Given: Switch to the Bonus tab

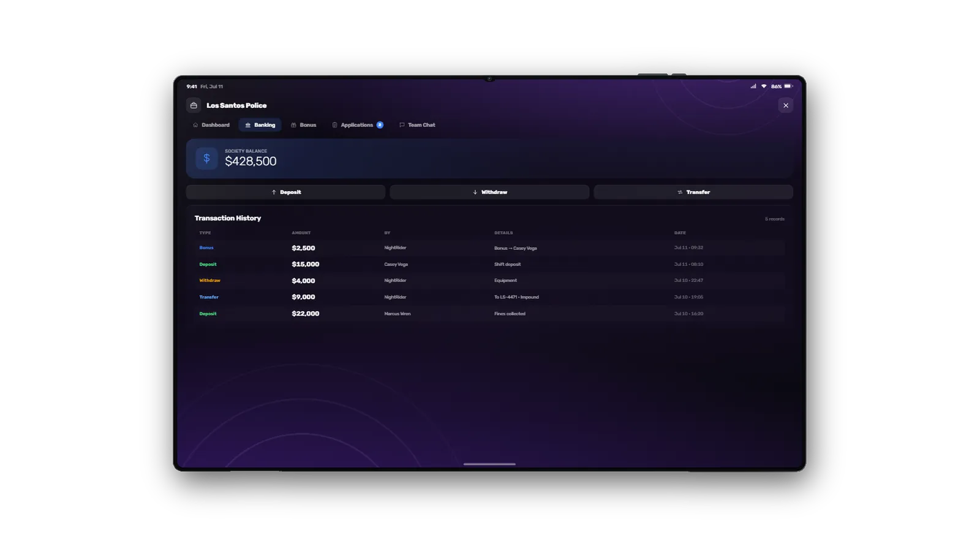Looking at the screenshot, I should [304, 125].
